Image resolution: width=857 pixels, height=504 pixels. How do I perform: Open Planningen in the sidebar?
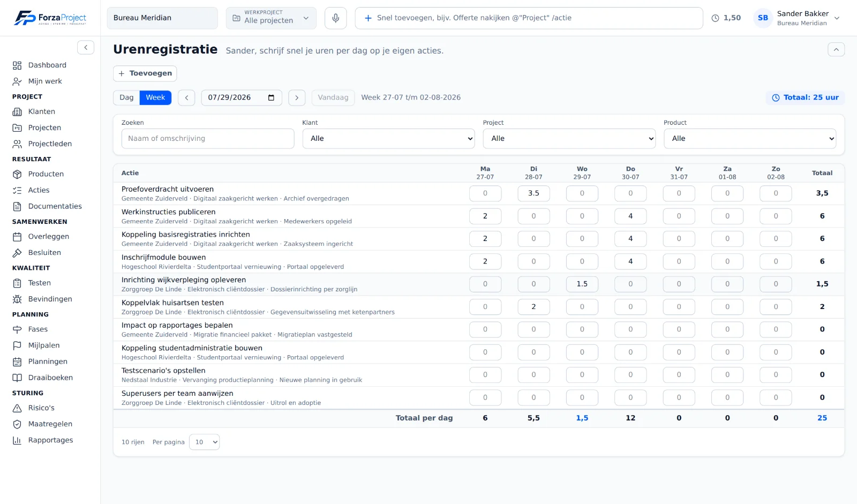point(48,362)
